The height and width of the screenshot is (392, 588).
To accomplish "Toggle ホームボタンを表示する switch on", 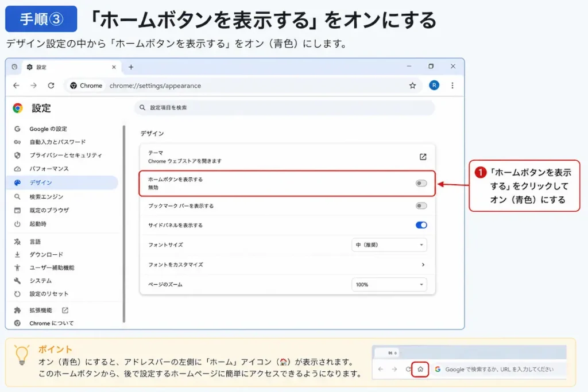I will (x=421, y=183).
